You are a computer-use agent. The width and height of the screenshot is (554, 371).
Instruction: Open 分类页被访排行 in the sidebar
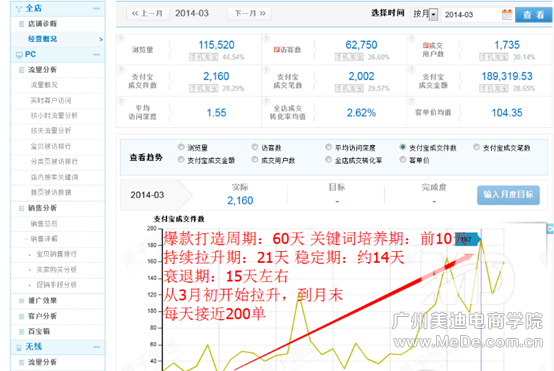54,162
